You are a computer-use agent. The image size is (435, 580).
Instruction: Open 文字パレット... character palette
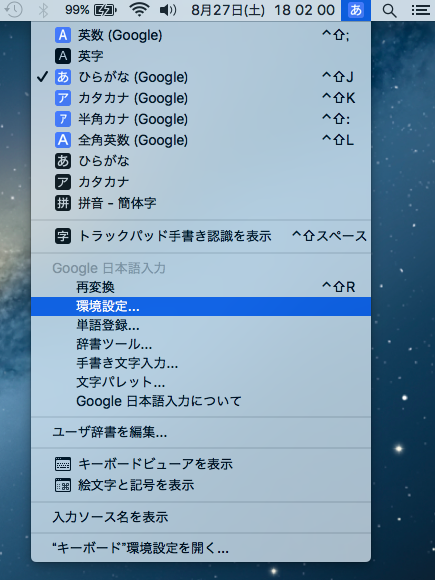coord(201,382)
